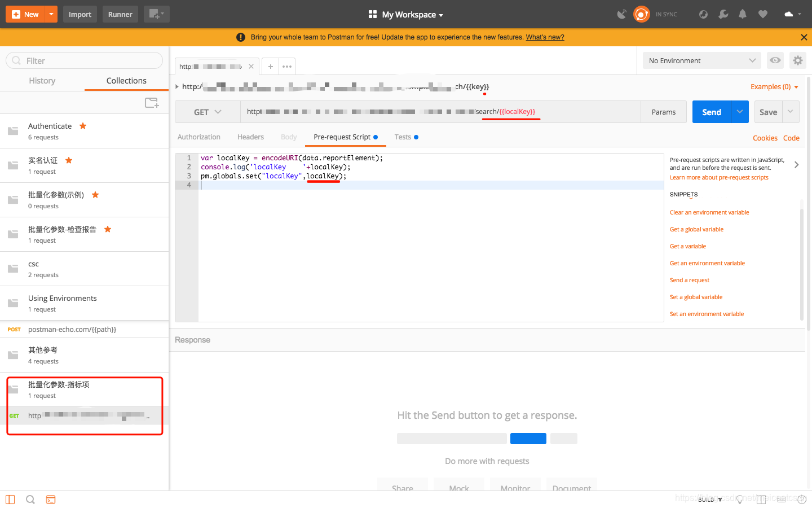This screenshot has height=508, width=812.
Task: Collapse snippets panel chevron
Action: click(796, 165)
